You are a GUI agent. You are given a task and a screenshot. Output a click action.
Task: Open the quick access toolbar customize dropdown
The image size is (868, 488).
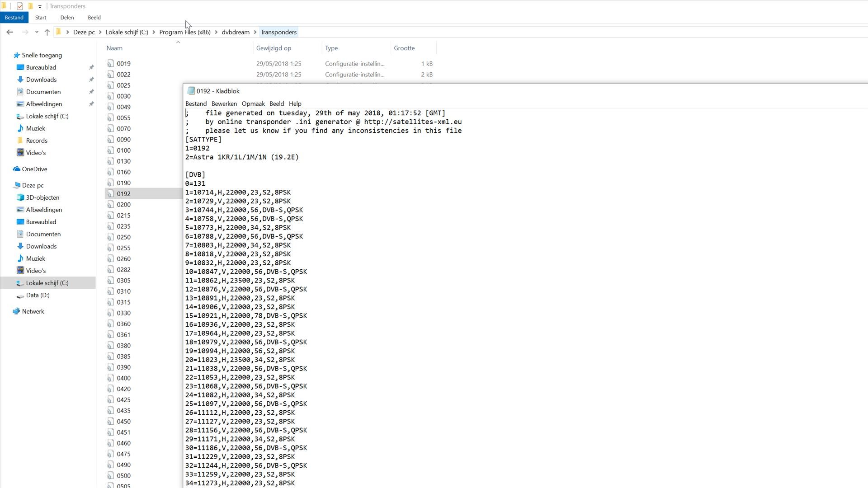tap(40, 6)
